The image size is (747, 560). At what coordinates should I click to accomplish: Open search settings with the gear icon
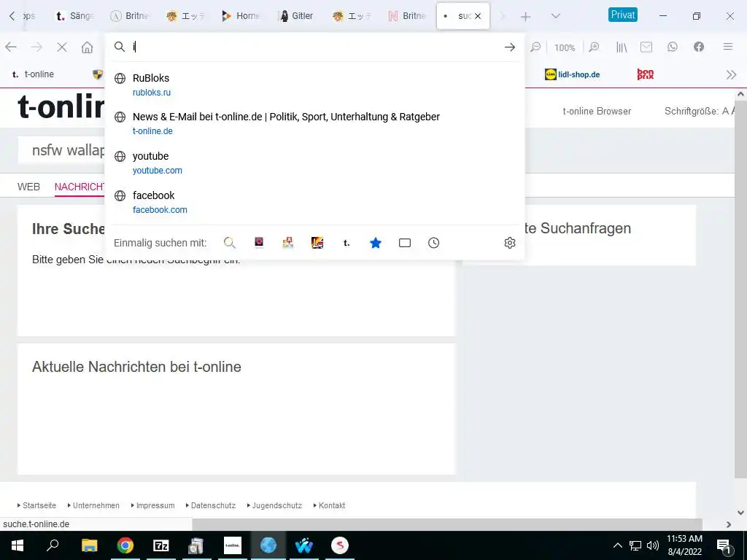point(510,243)
